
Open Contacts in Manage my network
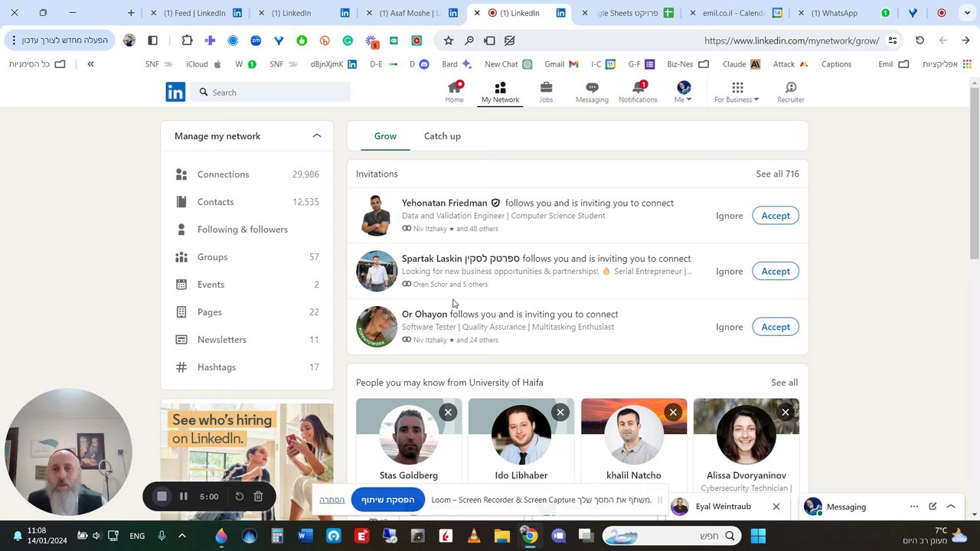coord(247,202)
